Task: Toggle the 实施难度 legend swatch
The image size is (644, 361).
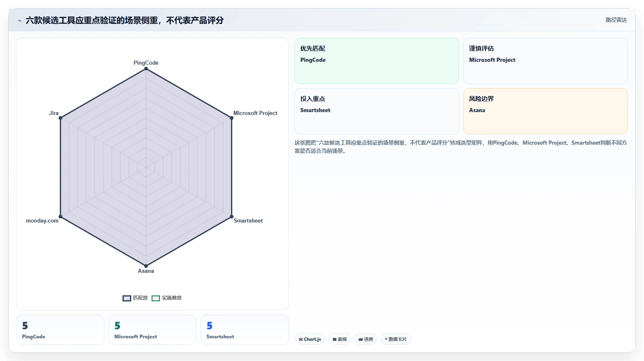Action: 156,298
